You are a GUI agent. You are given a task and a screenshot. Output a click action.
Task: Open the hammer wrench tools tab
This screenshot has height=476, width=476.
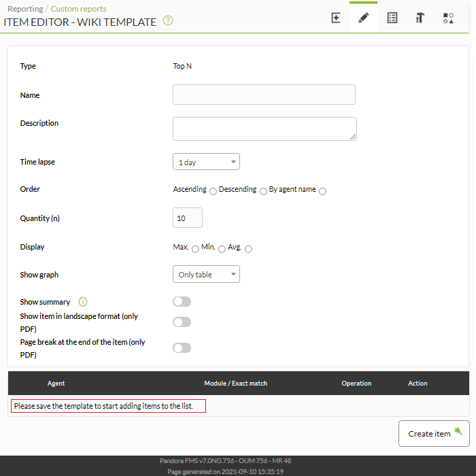[420, 18]
